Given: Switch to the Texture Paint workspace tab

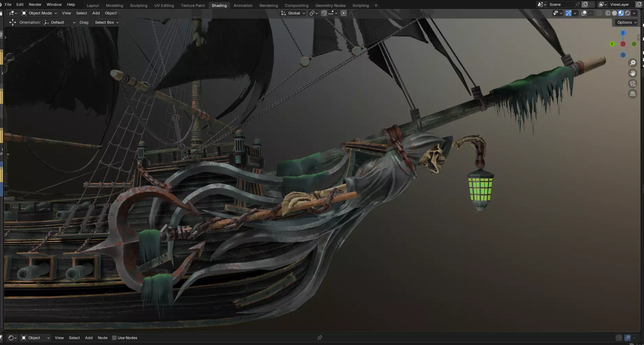Looking at the screenshot, I should coord(193,5).
